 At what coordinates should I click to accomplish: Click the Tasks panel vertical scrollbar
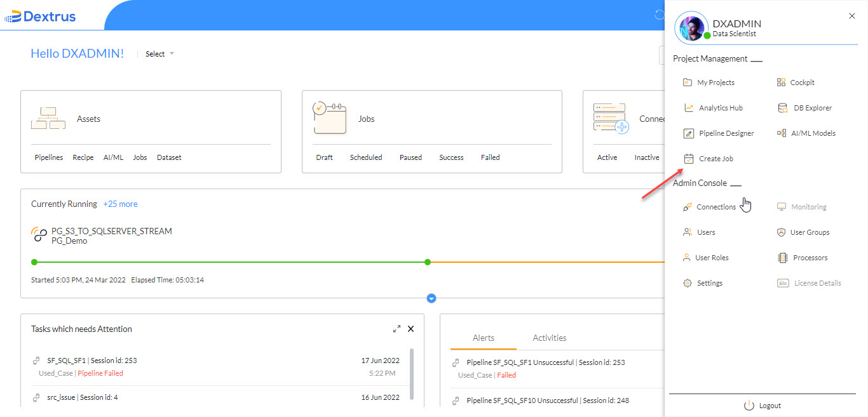412,374
